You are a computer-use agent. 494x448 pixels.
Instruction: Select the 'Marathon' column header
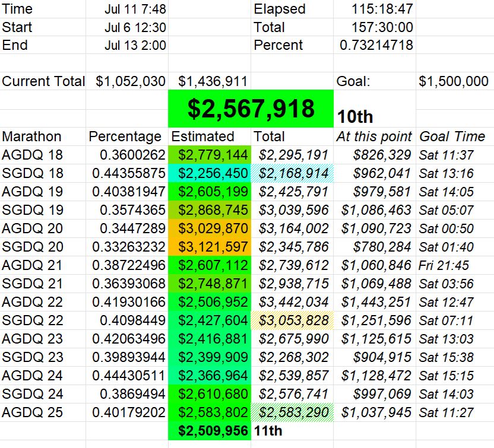click(43, 136)
